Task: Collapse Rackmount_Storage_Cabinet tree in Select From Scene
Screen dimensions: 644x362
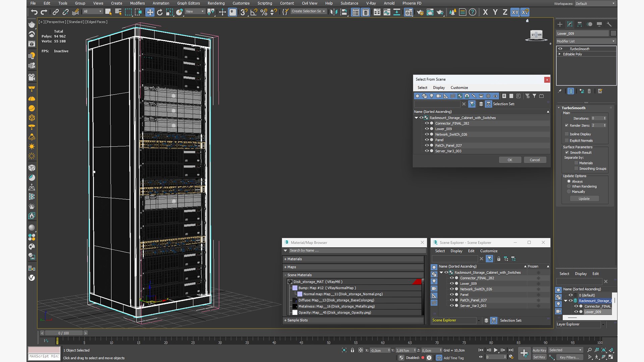Action: point(416,118)
